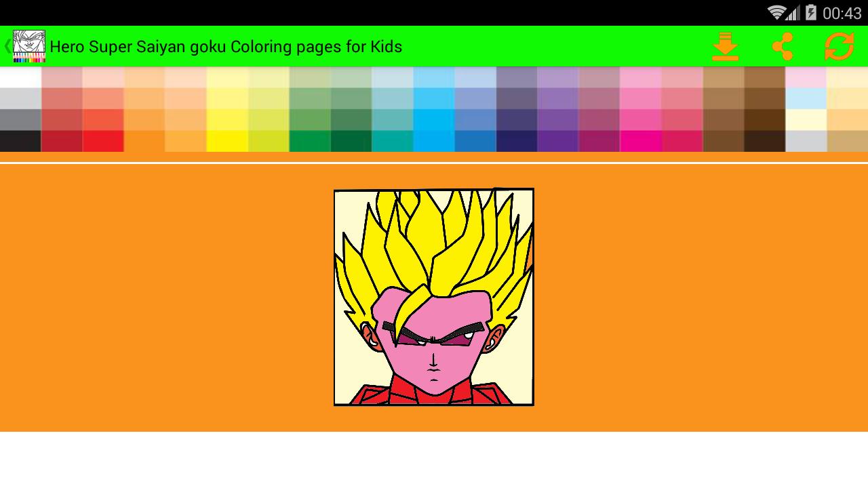Select the pale light-blue swatch near the right end
Viewport: 868px width, 488px height.
[x=806, y=99]
